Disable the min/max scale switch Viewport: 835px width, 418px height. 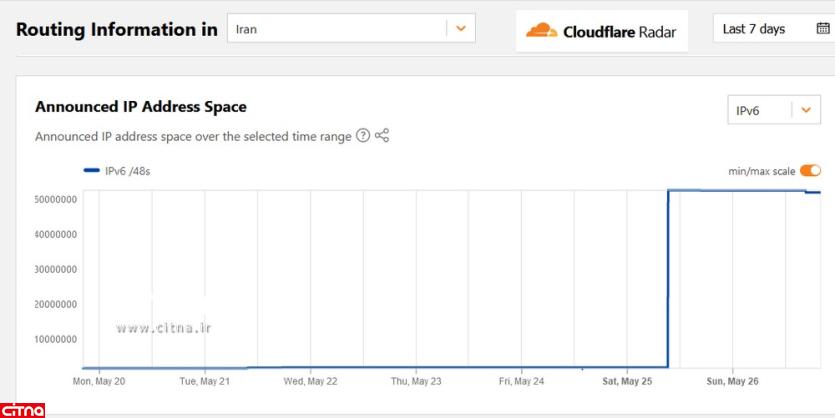tap(810, 171)
